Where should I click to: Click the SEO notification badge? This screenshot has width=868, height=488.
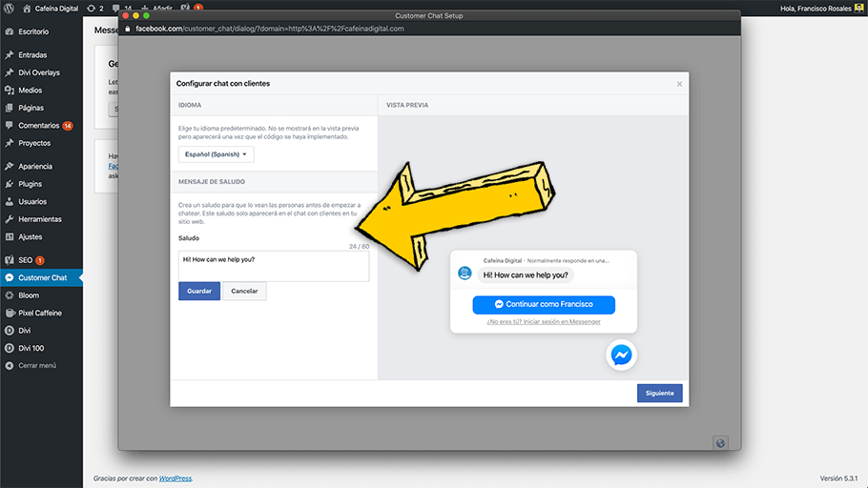[x=40, y=260]
